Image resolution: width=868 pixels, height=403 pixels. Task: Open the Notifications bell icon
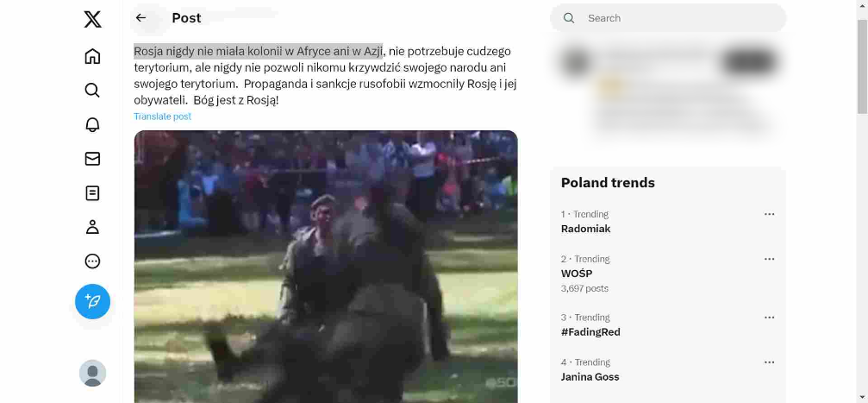[x=92, y=125]
